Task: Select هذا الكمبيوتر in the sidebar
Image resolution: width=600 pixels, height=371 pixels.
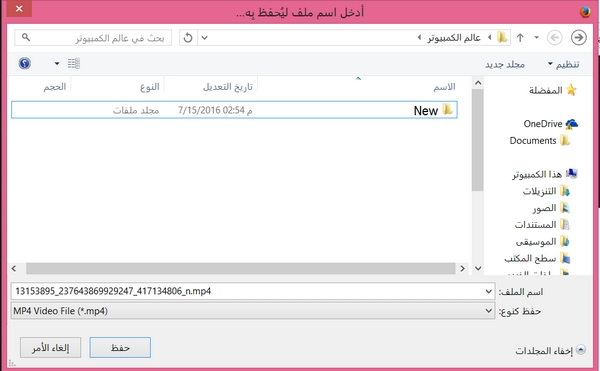Action: [537, 174]
